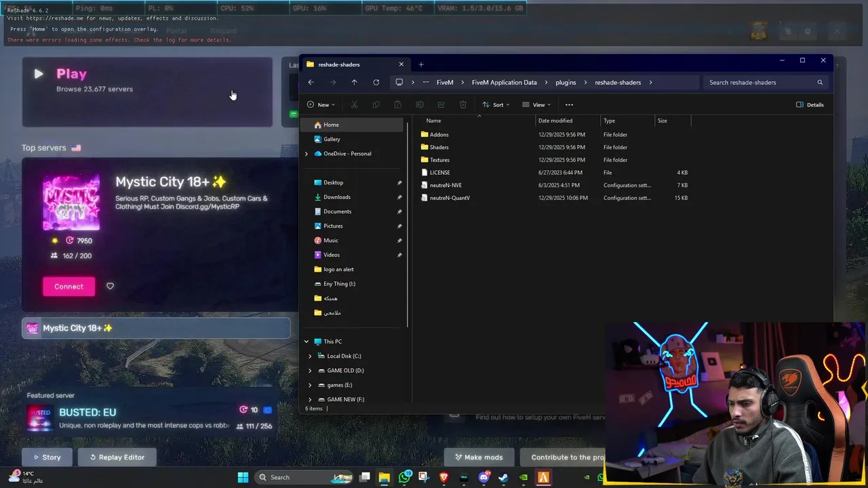Open hidden path ellipsis in address bar
The image size is (868, 488).
[x=425, y=83]
